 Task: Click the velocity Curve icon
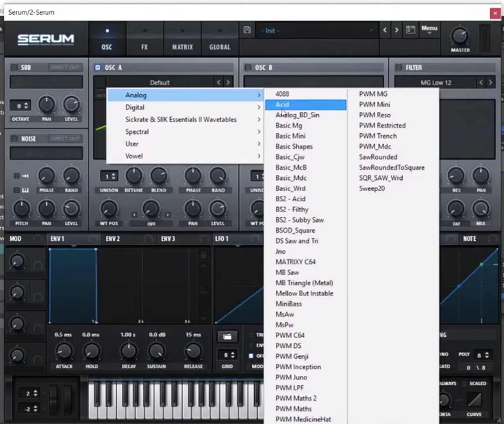[474, 400]
